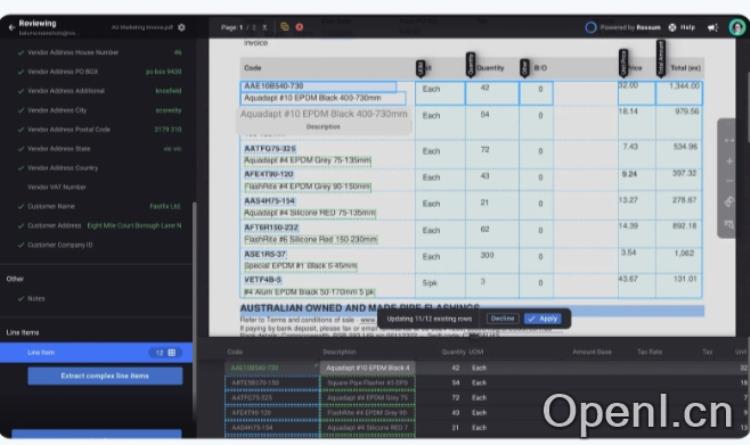Click the Help icon in top bar

point(673,27)
